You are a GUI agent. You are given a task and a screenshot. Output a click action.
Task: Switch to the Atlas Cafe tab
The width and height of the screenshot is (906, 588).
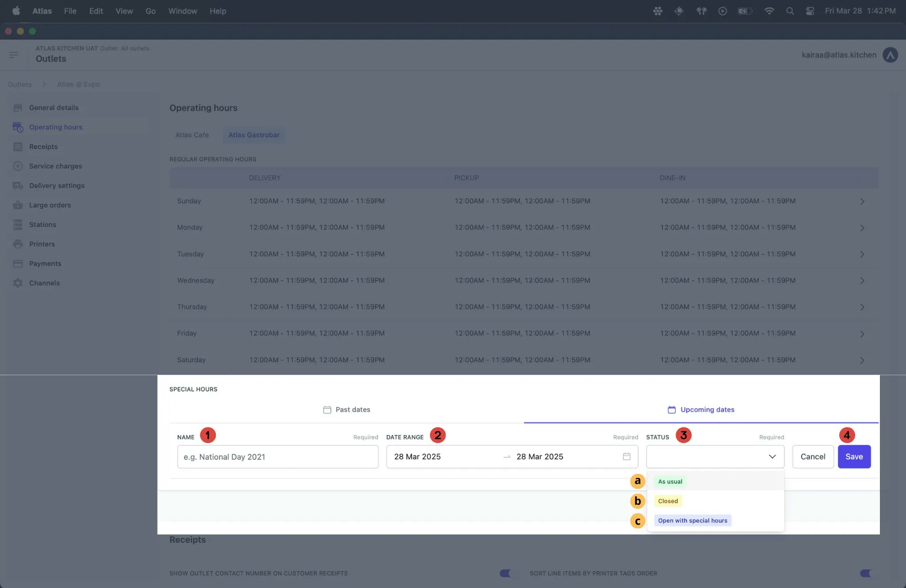(192, 135)
